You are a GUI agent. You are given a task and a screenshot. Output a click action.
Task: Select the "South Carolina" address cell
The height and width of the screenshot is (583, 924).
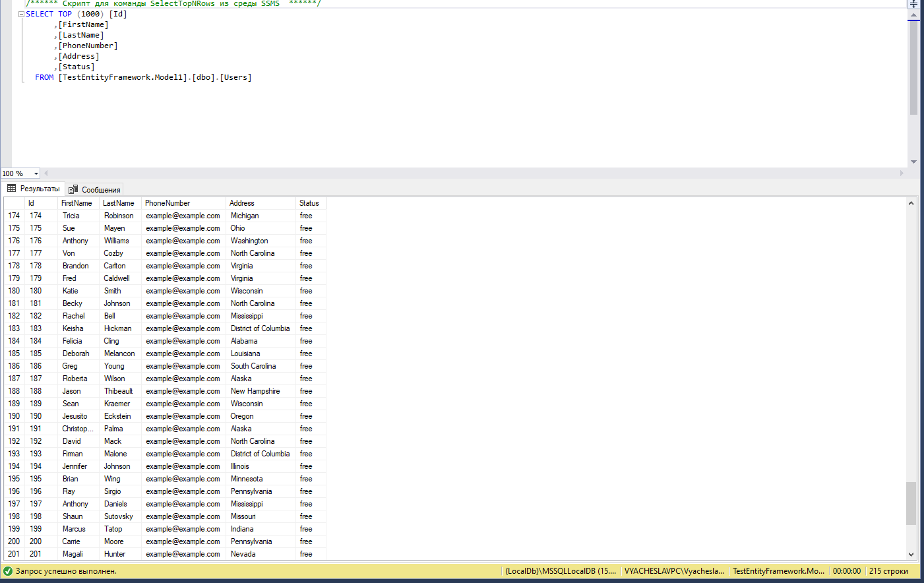point(261,366)
